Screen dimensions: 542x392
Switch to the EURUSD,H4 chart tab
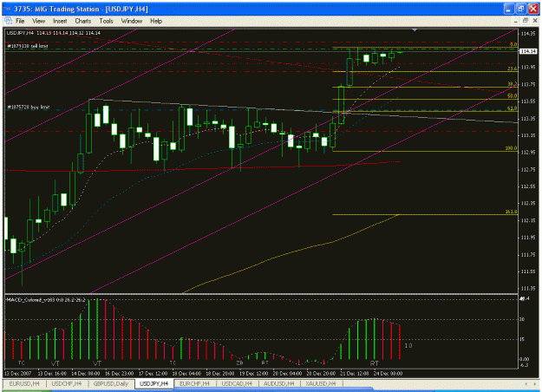(24, 383)
